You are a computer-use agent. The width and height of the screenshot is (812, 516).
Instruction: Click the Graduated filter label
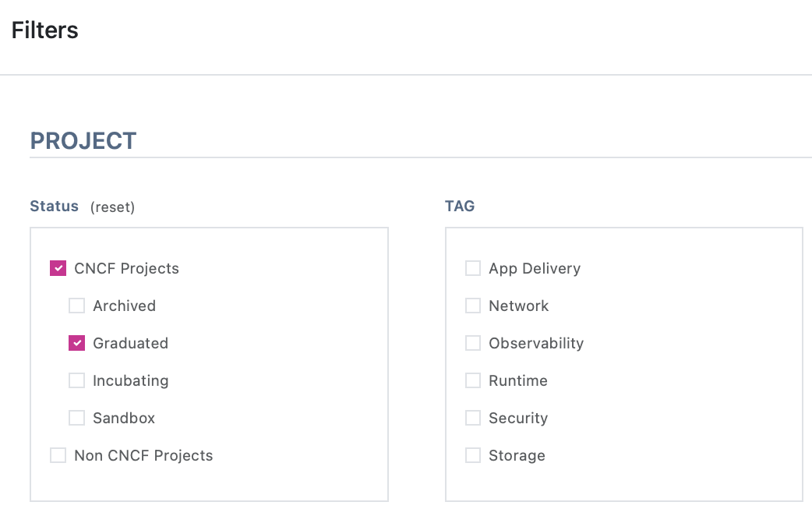click(x=130, y=343)
